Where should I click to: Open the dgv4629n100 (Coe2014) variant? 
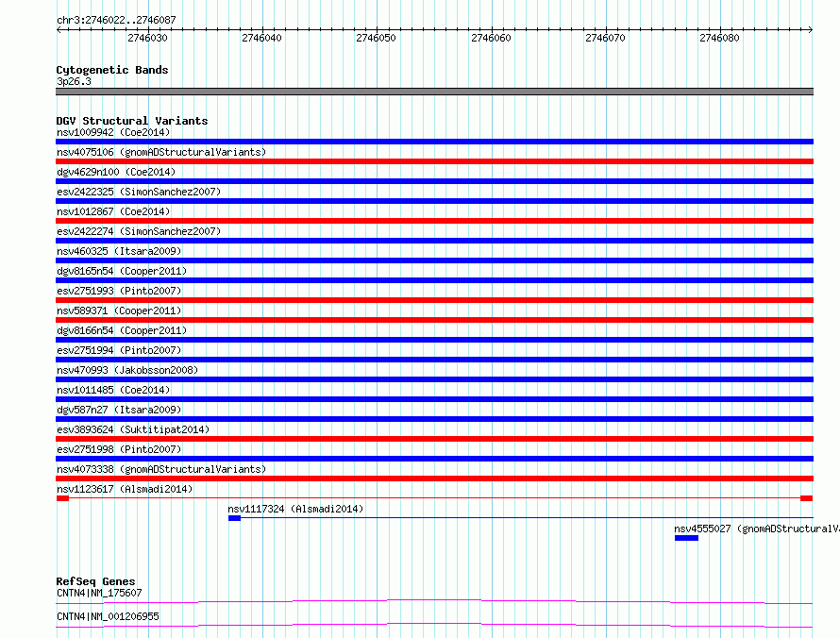tap(116, 172)
